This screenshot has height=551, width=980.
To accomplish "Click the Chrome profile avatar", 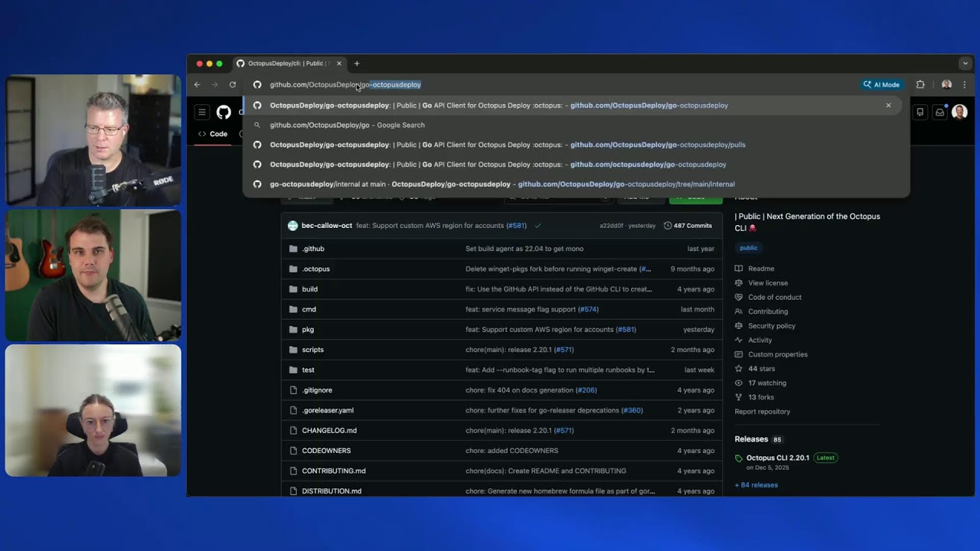I will (x=947, y=85).
